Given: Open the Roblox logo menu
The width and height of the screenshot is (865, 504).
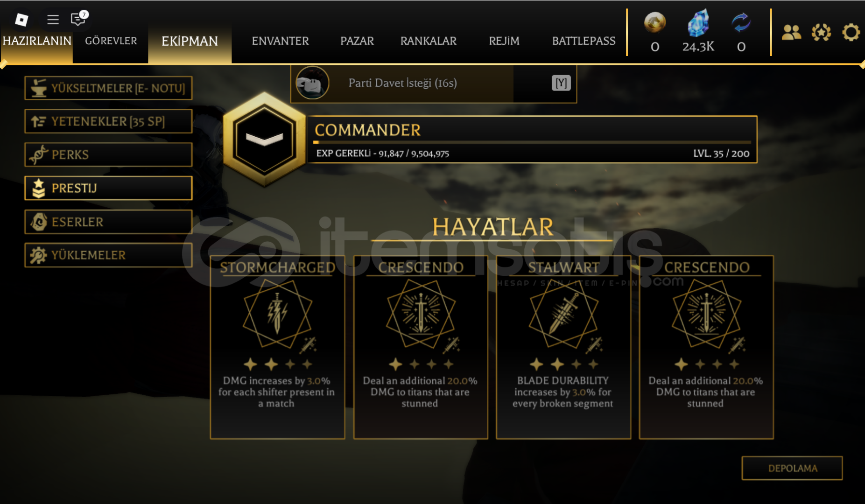Looking at the screenshot, I should coord(21,20).
